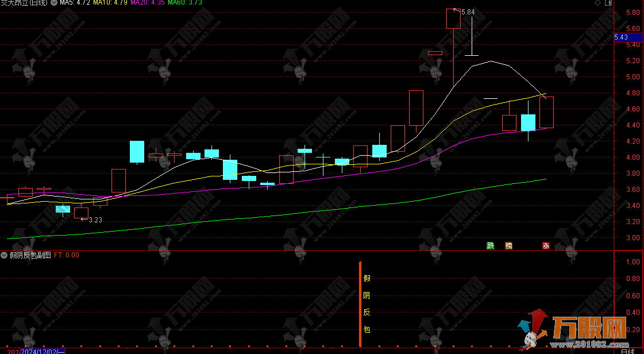This screenshot has width=644, height=354.
Task: Select the MA10: 4.79 label
Action: [x=110, y=2]
